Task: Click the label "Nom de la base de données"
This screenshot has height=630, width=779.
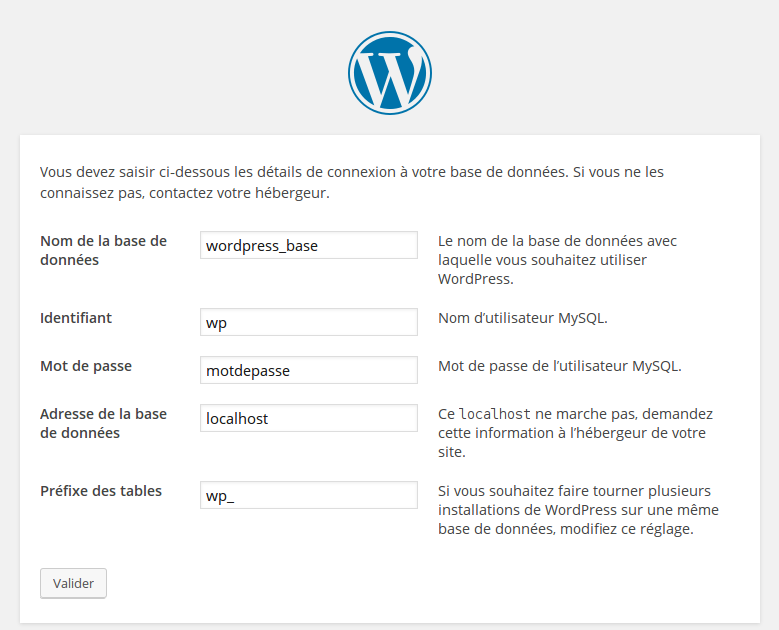Action: click(x=103, y=250)
